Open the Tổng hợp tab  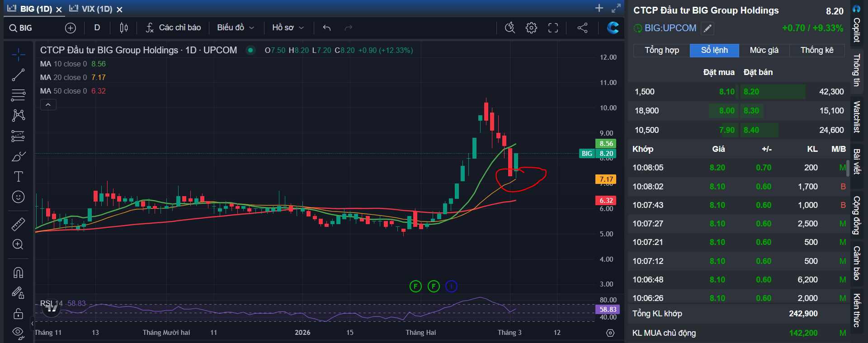pos(662,50)
